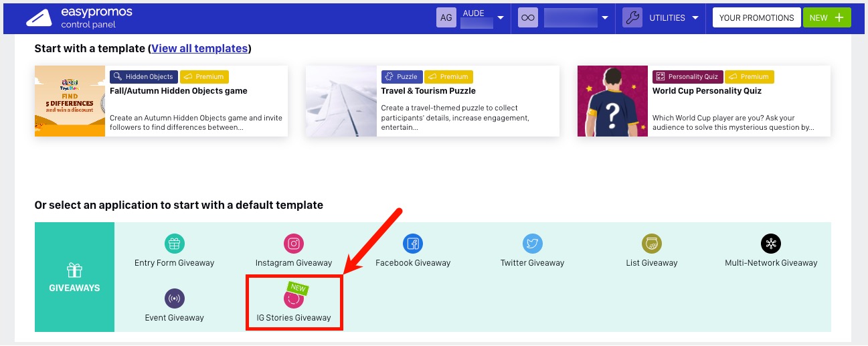Screen dimensions: 868x346
Task: Click the infinity plan icon
Action: [528, 18]
